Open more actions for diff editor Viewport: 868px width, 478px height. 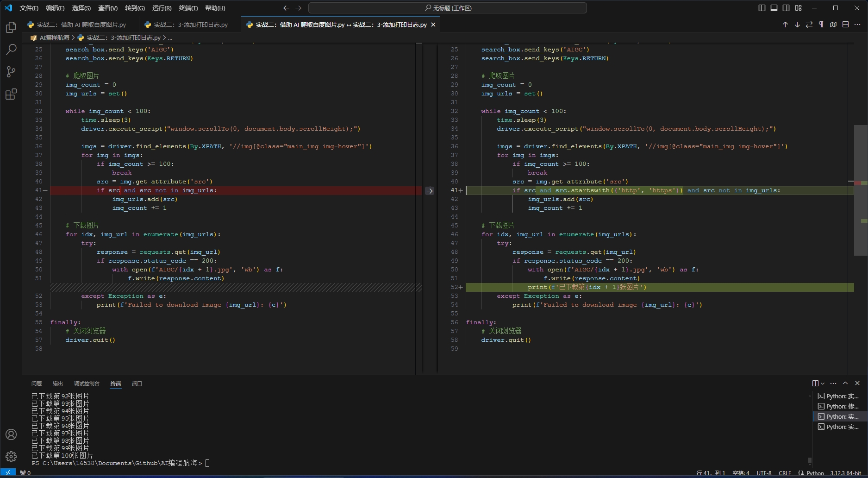tap(857, 25)
